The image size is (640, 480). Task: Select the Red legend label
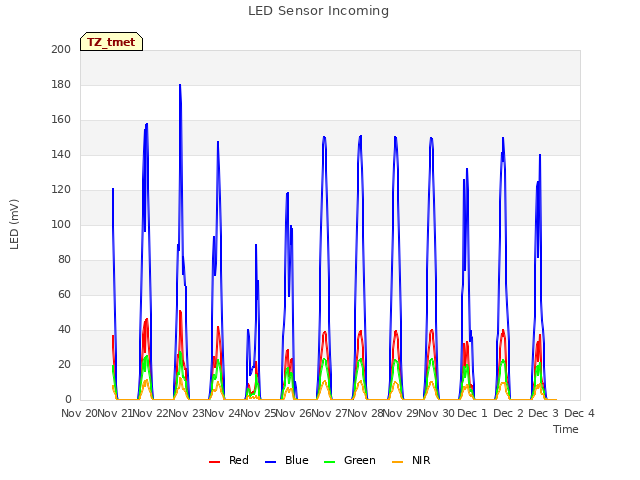point(239,460)
